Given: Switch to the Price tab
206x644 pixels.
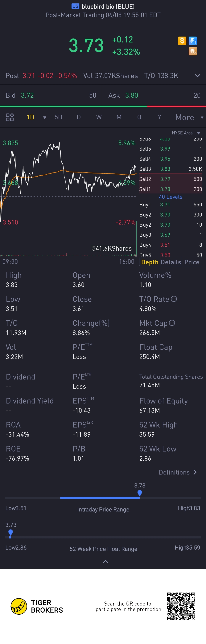Looking at the screenshot, I should [192, 262].
